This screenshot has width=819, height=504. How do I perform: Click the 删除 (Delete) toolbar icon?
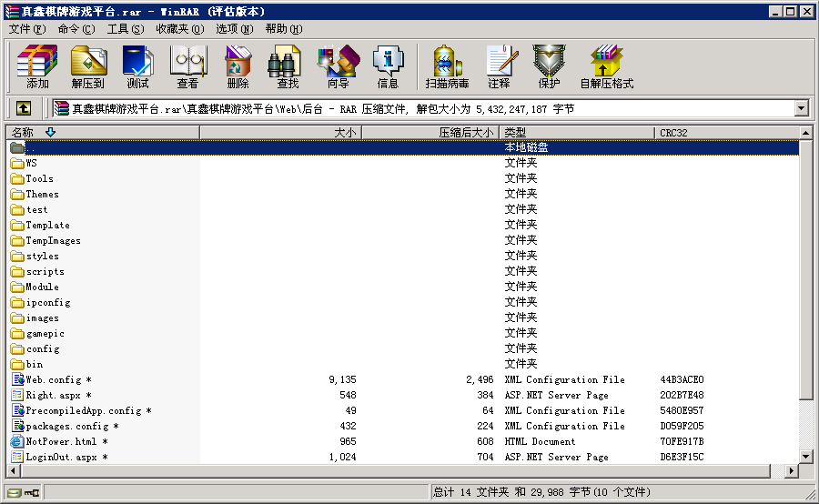pos(238,66)
